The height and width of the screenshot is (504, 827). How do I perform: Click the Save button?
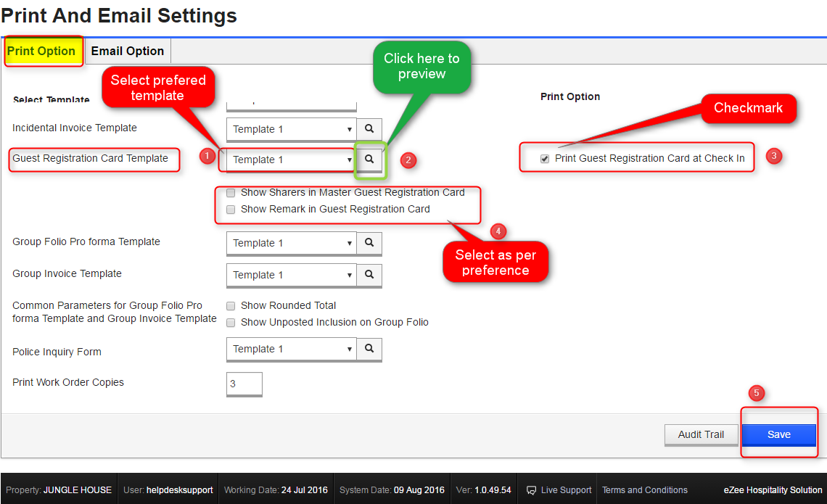pyautogui.click(x=778, y=434)
